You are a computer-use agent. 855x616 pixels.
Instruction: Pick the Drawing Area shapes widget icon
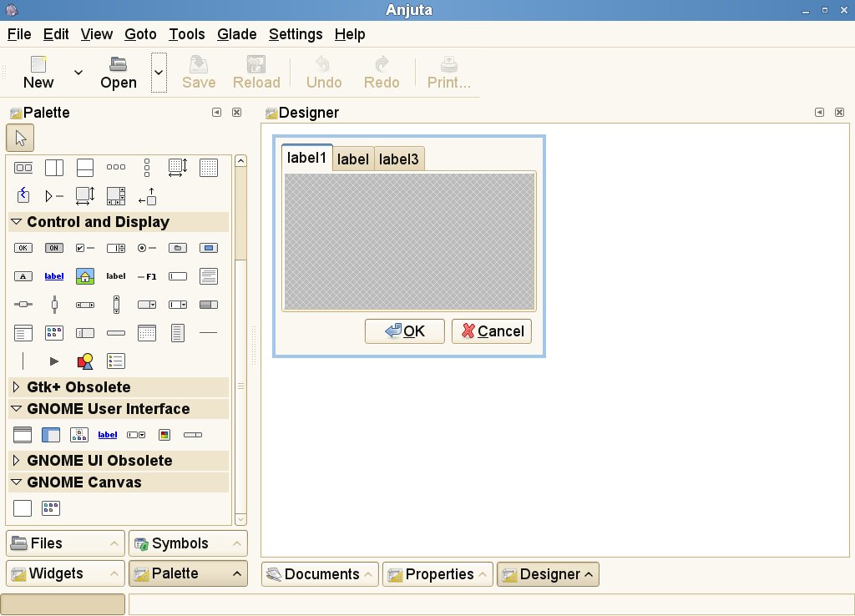click(x=85, y=361)
